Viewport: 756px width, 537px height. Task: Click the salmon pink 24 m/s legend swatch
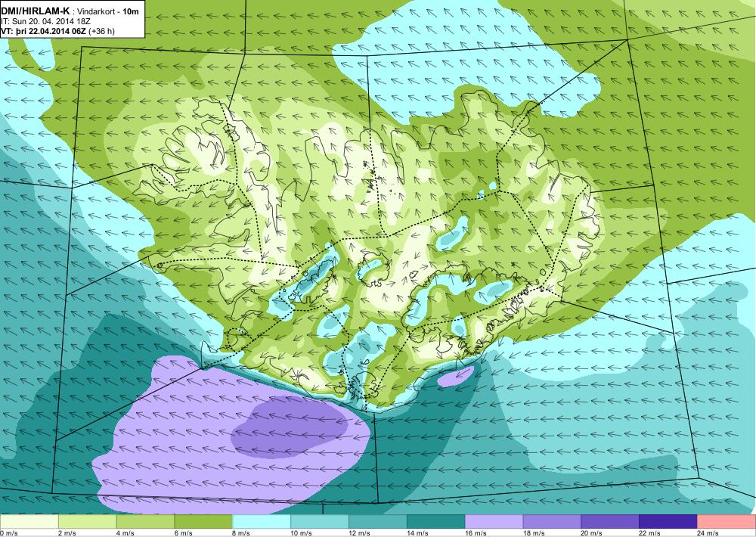tap(727, 522)
